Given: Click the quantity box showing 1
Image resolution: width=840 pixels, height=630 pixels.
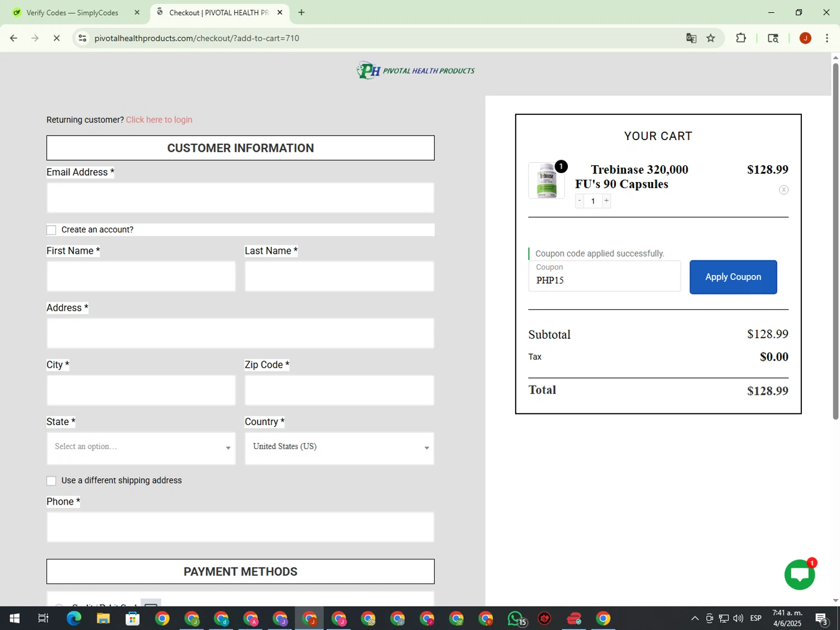Looking at the screenshot, I should [593, 200].
